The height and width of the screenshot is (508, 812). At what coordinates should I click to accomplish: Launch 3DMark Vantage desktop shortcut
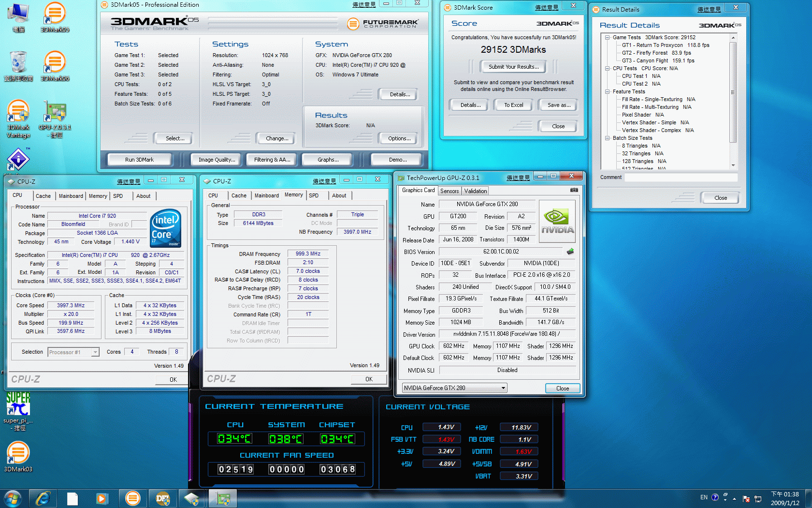(18, 119)
